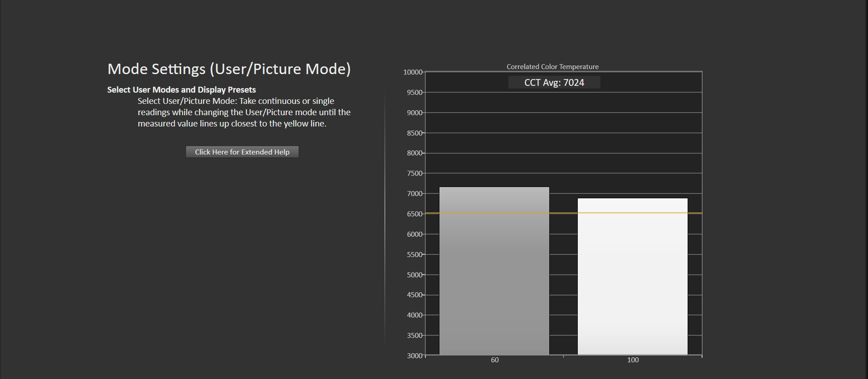Click the Select User/Picture Mode instruction paragraph

point(244,112)
